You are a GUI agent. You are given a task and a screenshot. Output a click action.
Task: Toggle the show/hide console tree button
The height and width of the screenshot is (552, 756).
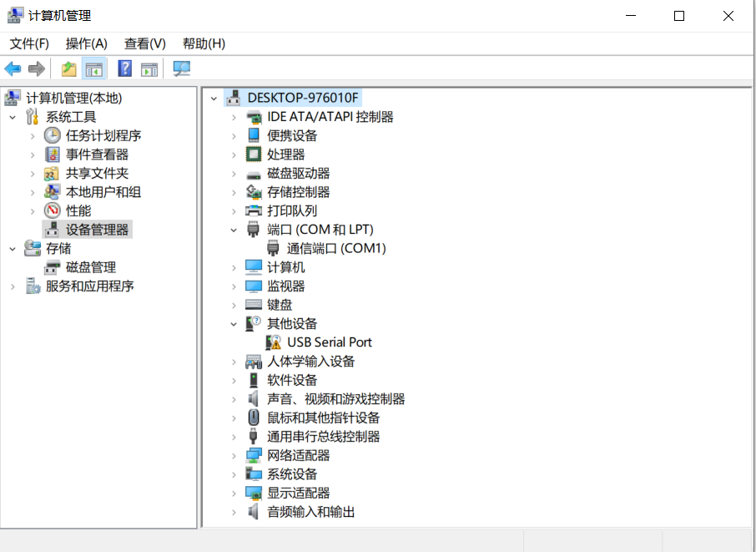[94, 69]
